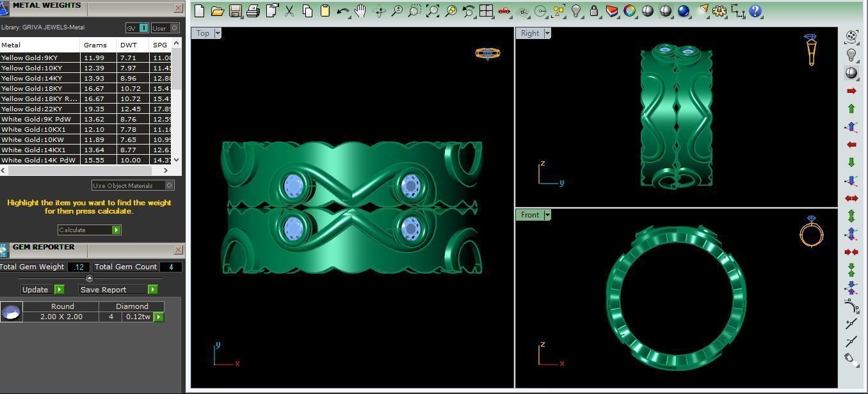This screenshot has height=394, width=868.
Task: Close the Metal Weights panel
Action: tap(178, 8)
